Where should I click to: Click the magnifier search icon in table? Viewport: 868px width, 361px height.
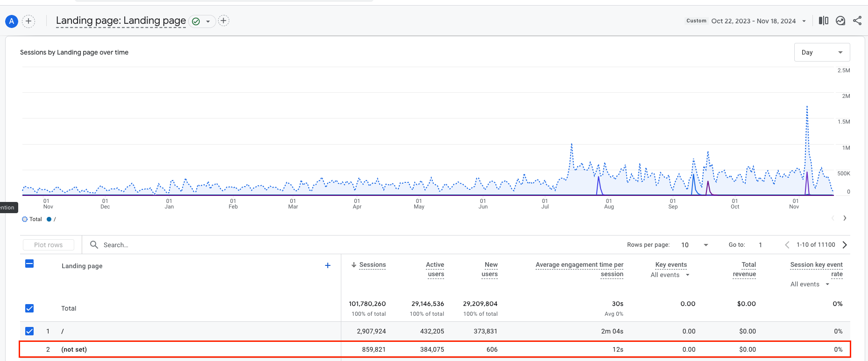(x=94, y=245)
